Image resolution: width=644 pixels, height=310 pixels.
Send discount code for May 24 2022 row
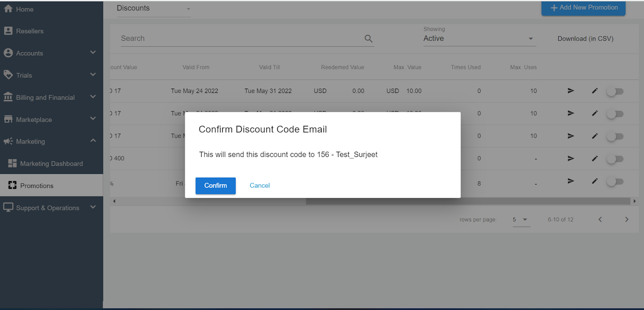pyautogui.click(x=571, y=91)
